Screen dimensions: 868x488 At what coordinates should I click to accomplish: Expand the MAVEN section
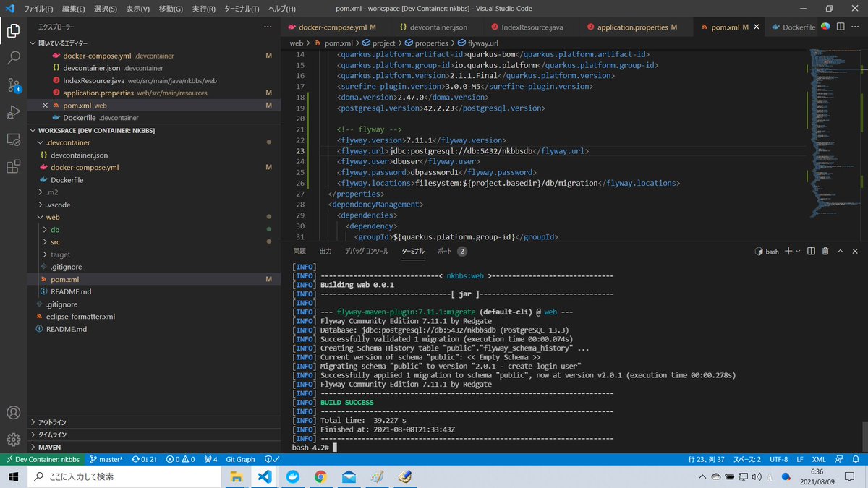click(153, 448)
